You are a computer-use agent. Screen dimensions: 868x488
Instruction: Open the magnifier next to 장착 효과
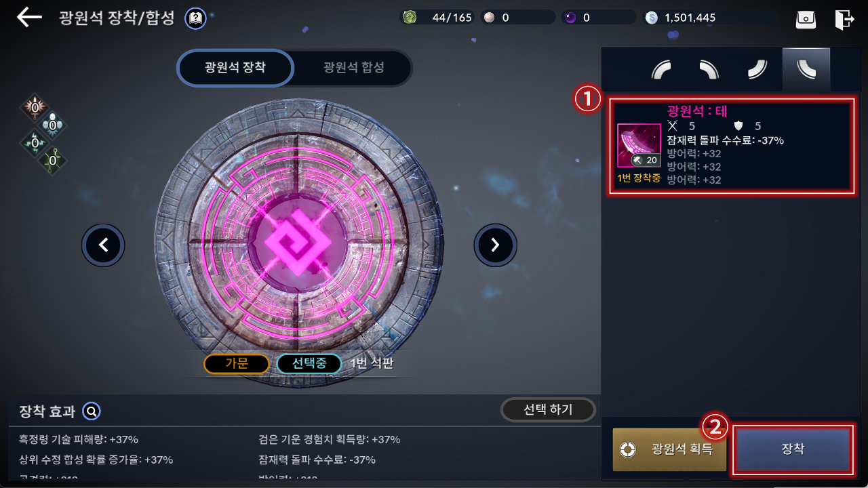pos(92,411)
